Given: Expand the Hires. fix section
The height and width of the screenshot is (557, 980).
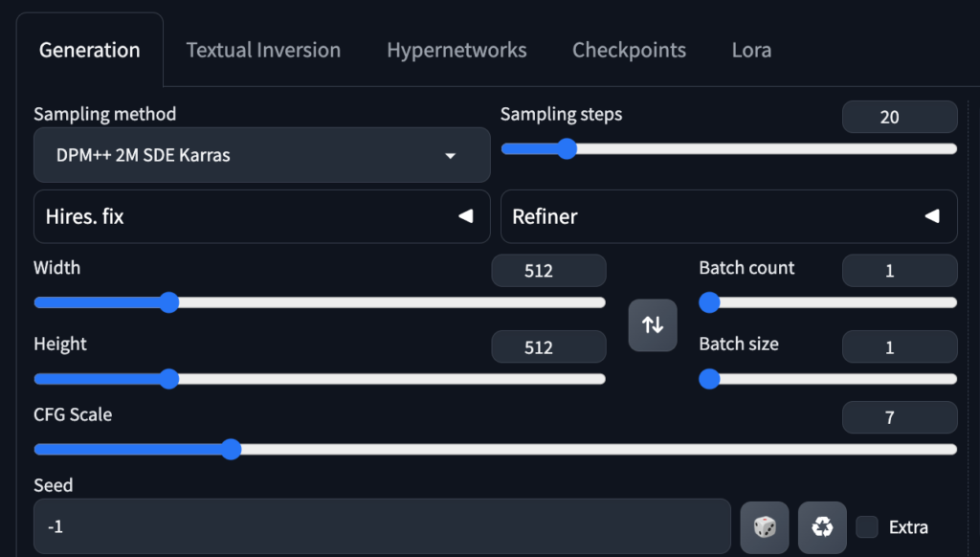Looking at the screenshot, I should [261, 216].
